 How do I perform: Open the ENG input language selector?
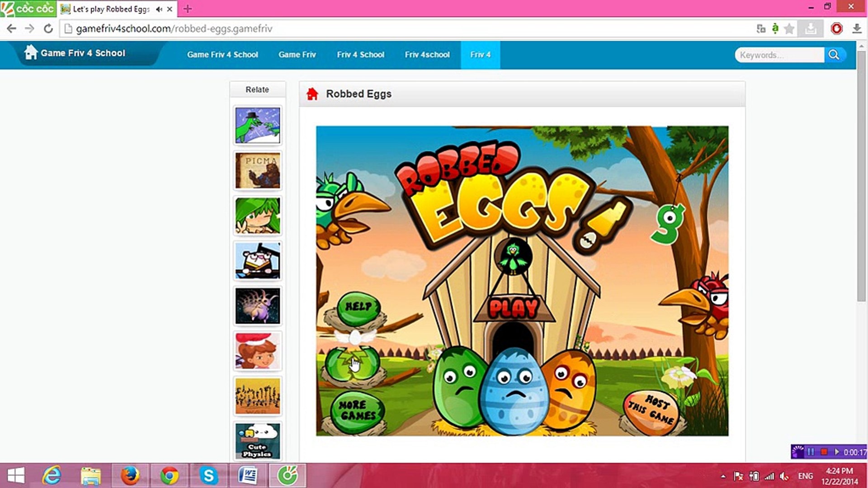[x=805, y=476]
